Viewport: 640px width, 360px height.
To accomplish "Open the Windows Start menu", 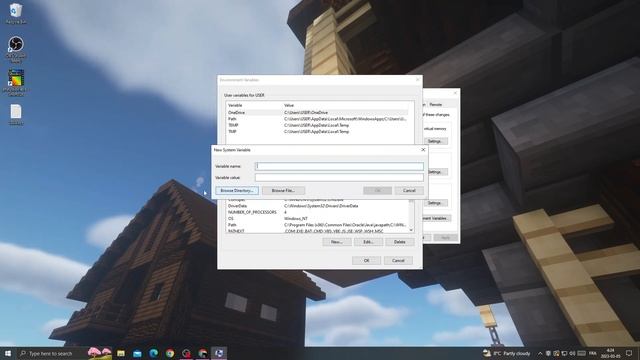I will (7, 353).
